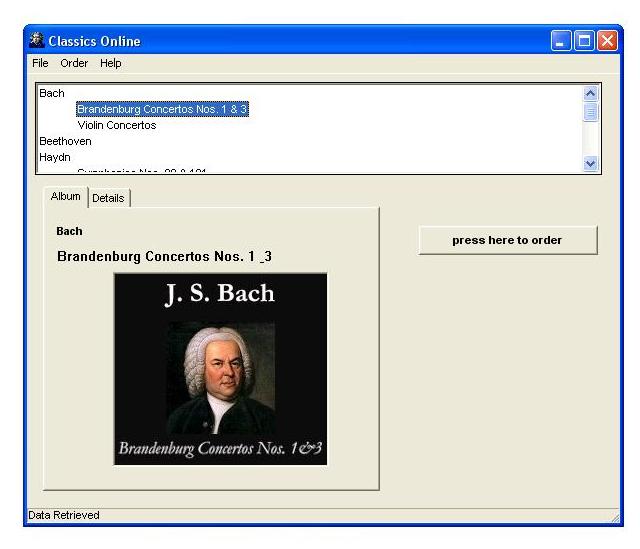Screen dimensions: 640x549
Task: Select Brandenburg Concertos Nos. 1 & 3 entry
Action: coord(162,109)
